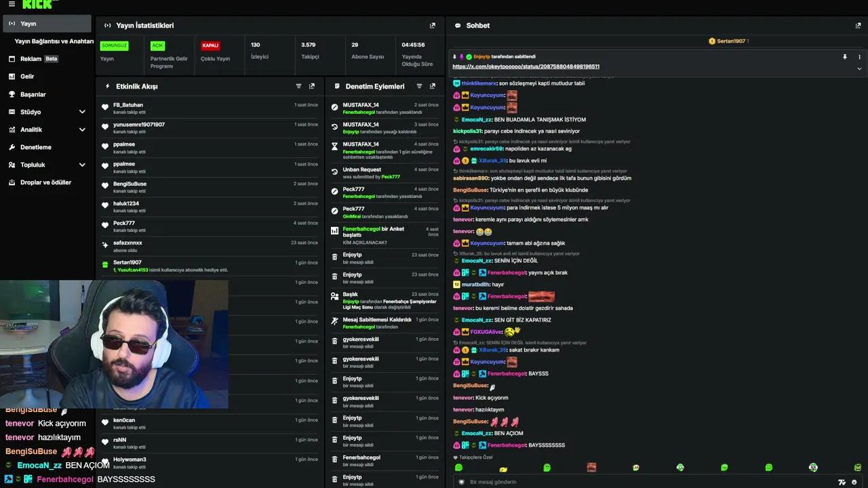Pop out the Yayın İstatistikleri panel
The height and width of the screenshot is (488, 868).
coord(433,26)
